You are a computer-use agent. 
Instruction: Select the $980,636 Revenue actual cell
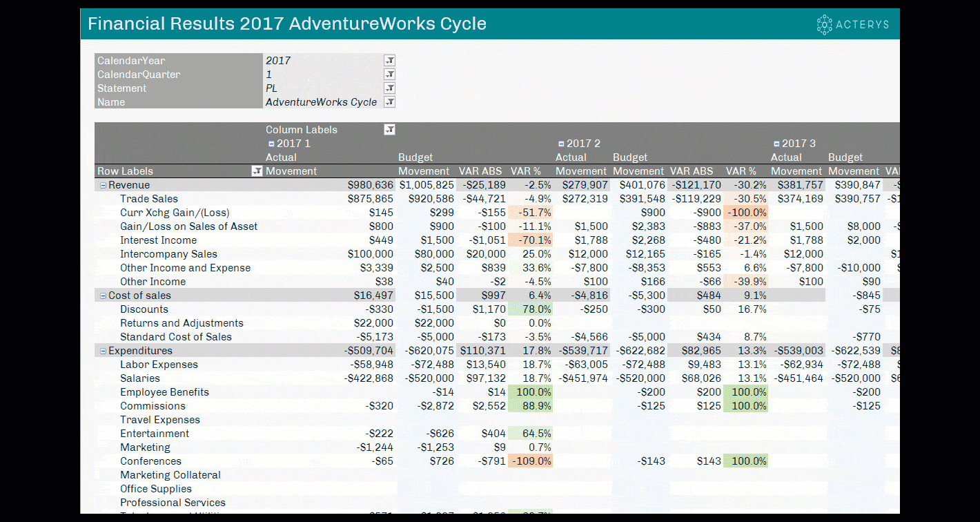pos(371,185)
